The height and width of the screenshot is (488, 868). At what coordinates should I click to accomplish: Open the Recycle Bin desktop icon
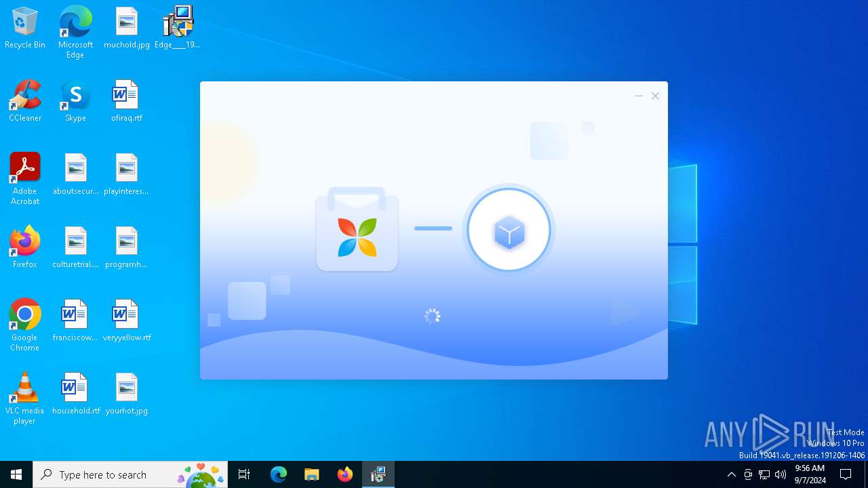coord(25,28)
